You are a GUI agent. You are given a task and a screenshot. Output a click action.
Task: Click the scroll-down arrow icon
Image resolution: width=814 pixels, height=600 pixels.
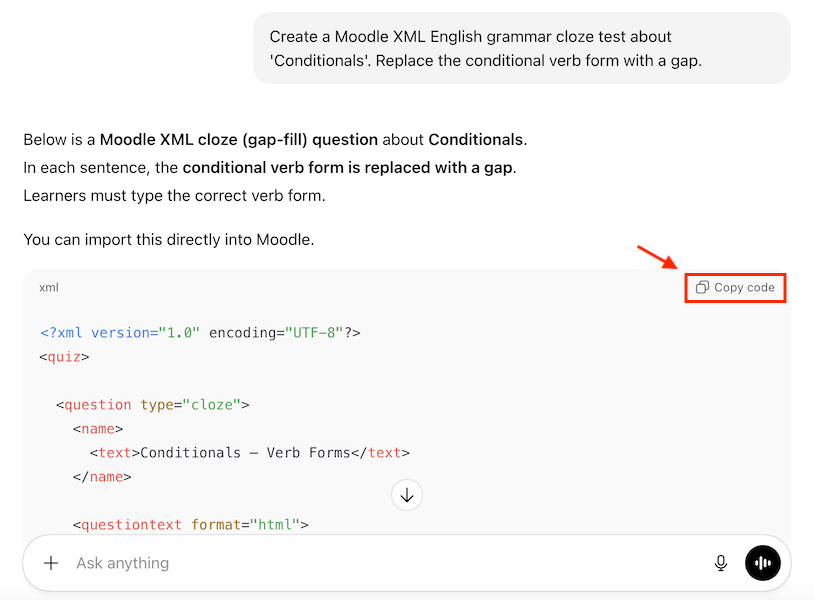point(407,495)
